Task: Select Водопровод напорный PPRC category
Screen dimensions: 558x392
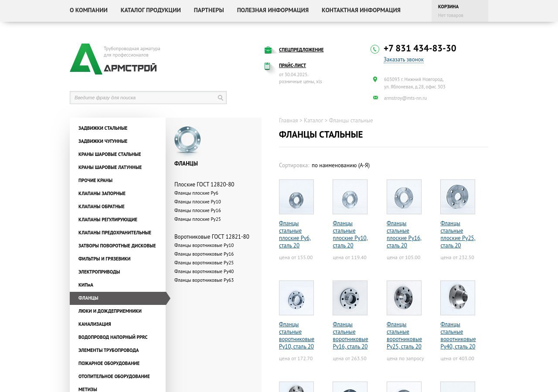Action: point(118,337)
